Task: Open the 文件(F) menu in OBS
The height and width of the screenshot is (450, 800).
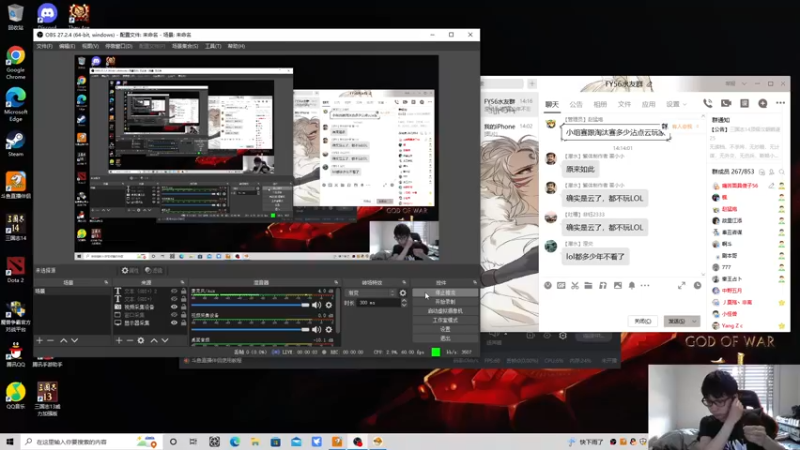Action: (x=44, y=46)
